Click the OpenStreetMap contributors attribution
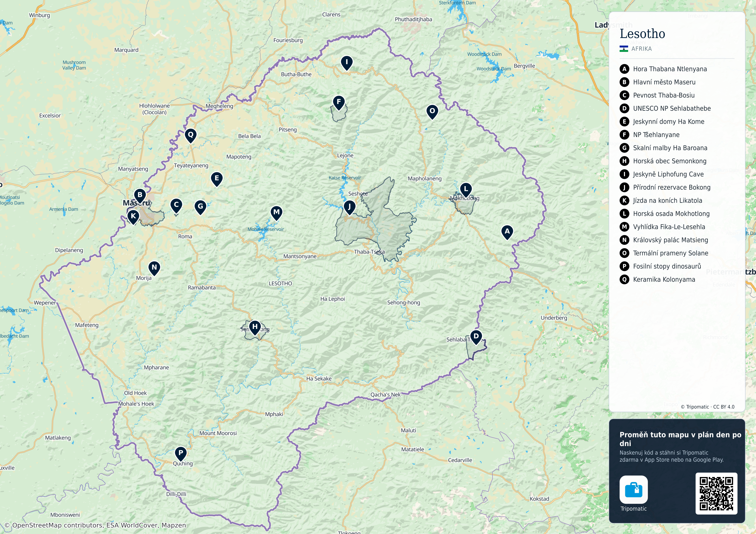This screenshot has height=534, width=756. [95, 525]
